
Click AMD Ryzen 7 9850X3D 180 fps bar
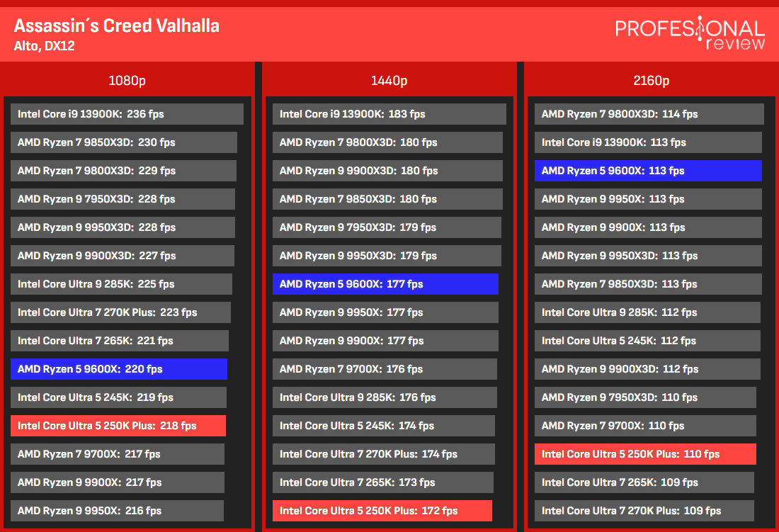[387, 198]
